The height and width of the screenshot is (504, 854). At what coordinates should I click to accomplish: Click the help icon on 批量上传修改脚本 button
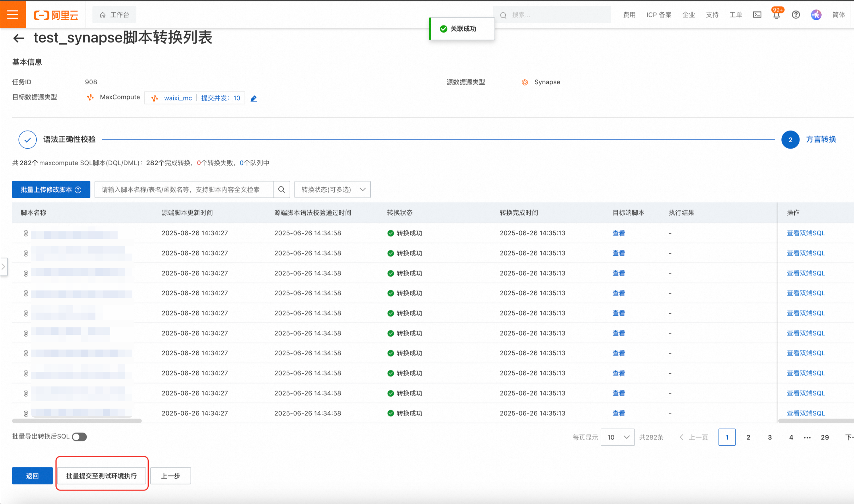[78, 190]
